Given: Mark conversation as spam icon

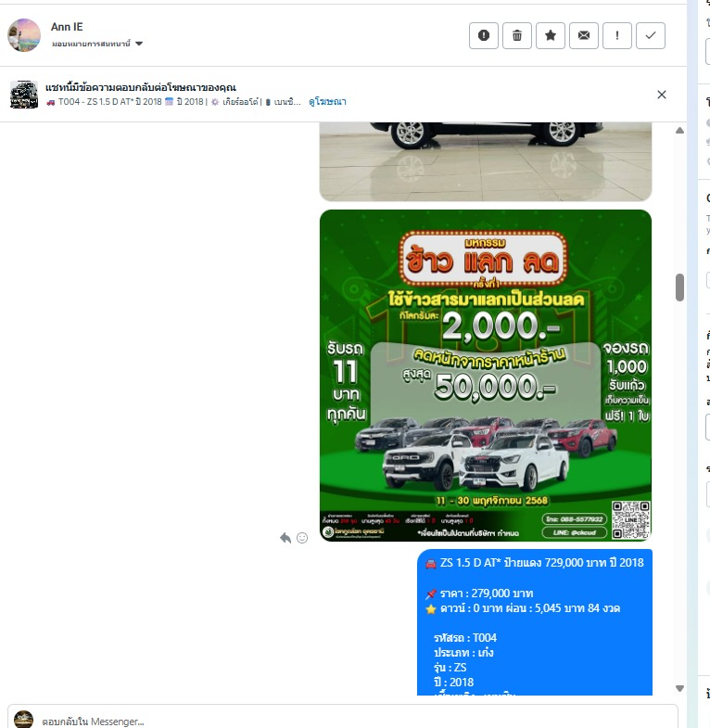Looking at the screenshot, I should [484, 35].
